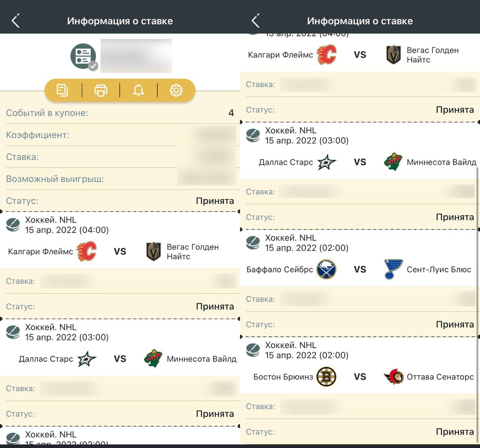Tap puck icon above Бостон Брюинз match
Viewport: 480px width, 448px height.
click(253, 350)
